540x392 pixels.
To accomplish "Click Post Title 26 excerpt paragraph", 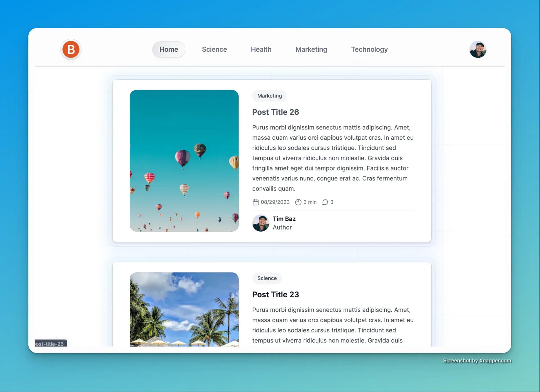I will pos(333,158).
